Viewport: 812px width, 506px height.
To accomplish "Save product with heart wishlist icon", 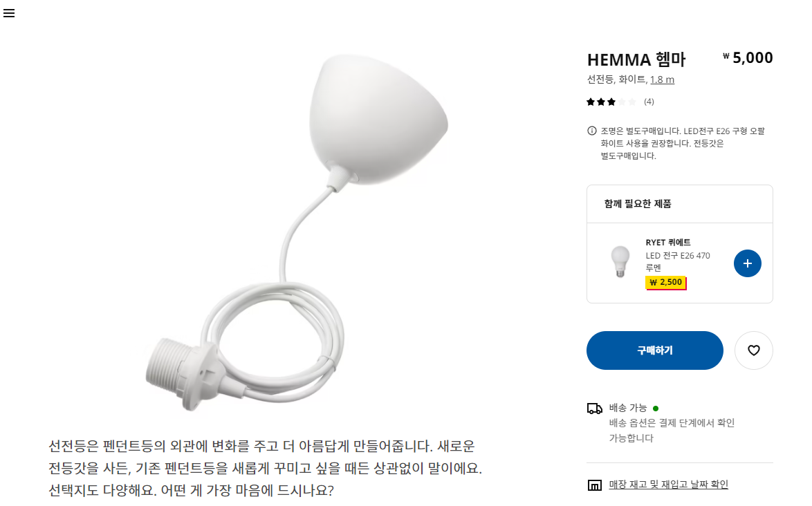I will click(x=753, y=350).
